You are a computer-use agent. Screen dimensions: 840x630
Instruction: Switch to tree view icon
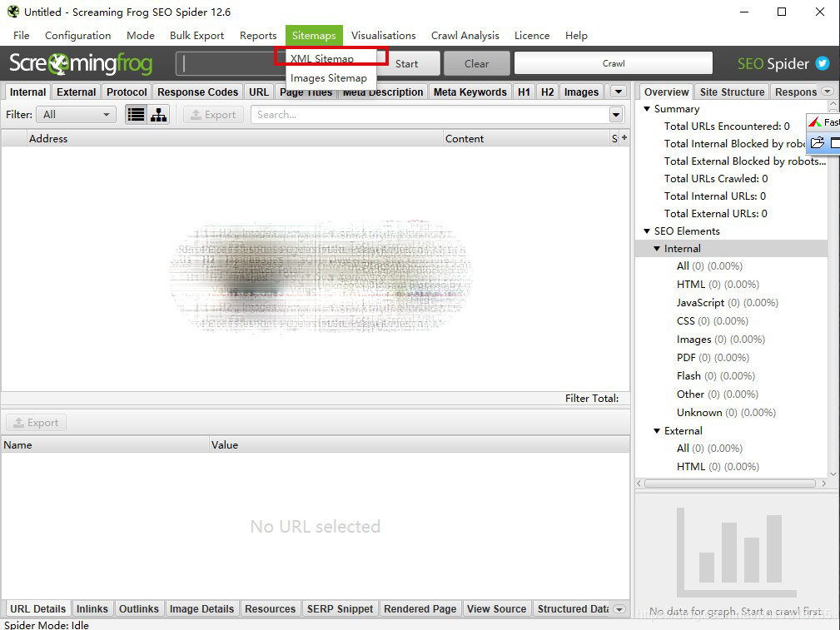(158, 115)
